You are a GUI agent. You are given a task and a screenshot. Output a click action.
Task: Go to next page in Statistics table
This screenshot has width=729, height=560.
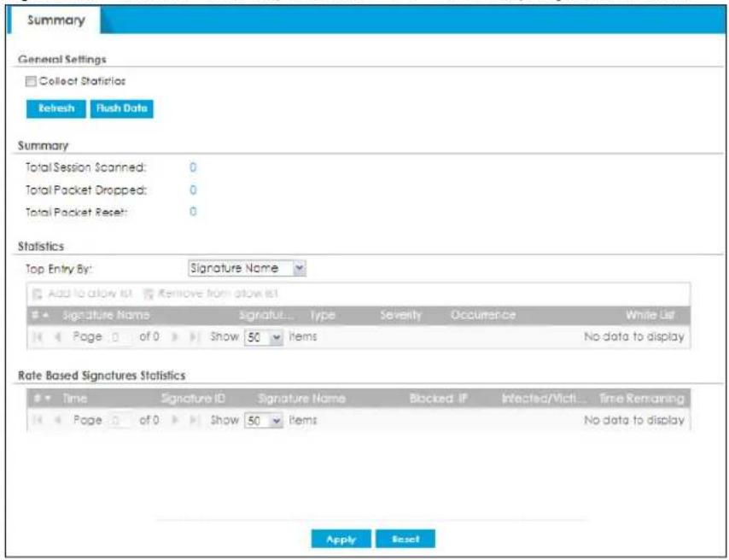click(175, 336)
